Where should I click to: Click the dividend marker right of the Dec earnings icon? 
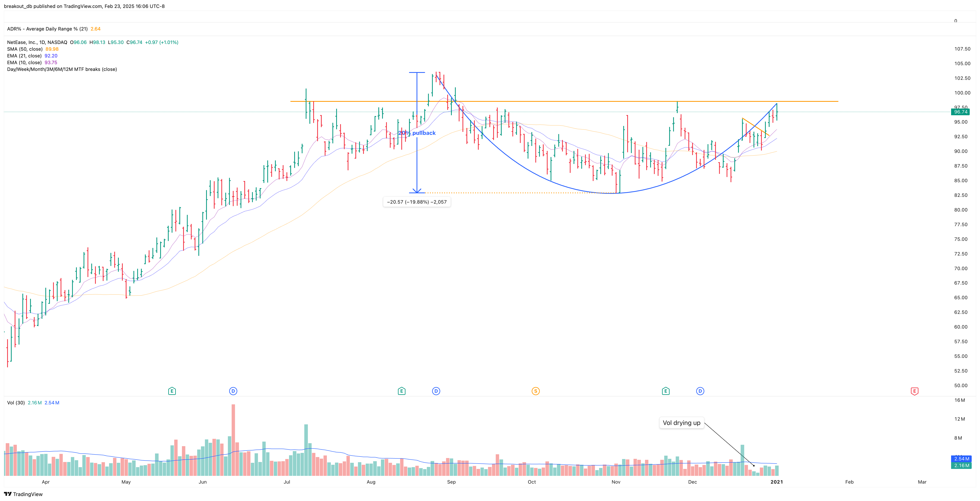pos(700,391)
